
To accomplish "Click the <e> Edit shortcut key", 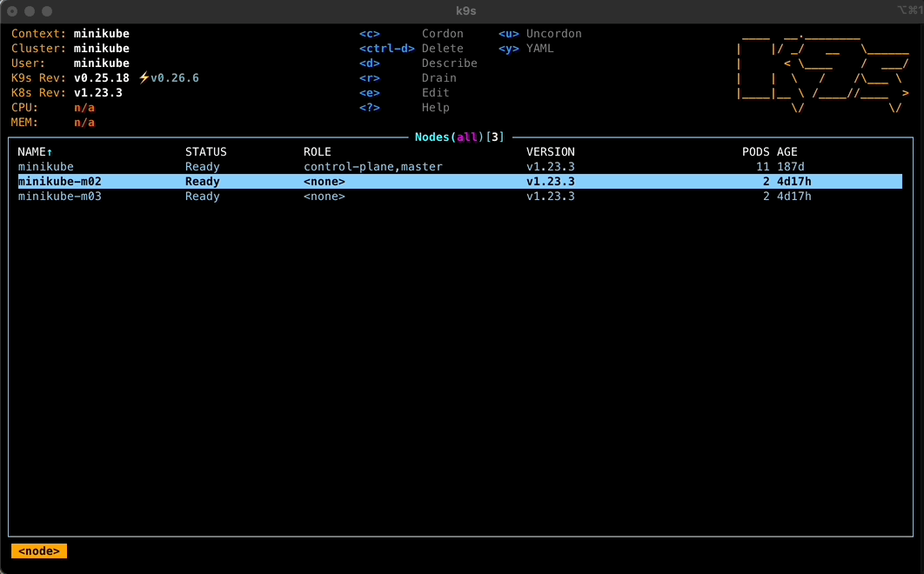I will click(x=370, y=92).
